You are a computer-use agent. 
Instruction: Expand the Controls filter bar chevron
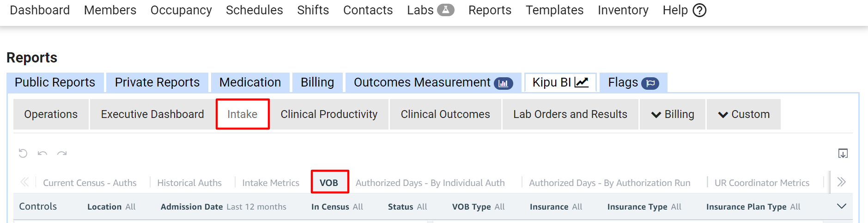(842, 206)
